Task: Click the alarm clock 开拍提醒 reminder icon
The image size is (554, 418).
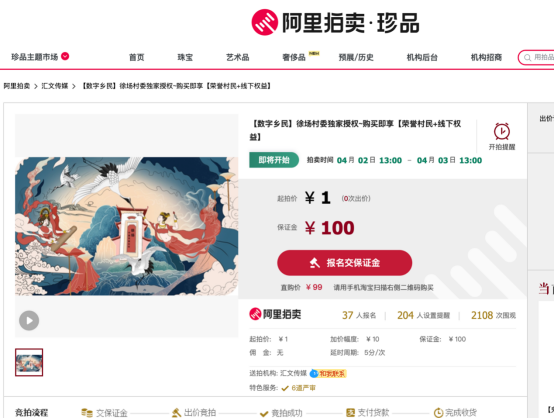Action: click(502, 131)
